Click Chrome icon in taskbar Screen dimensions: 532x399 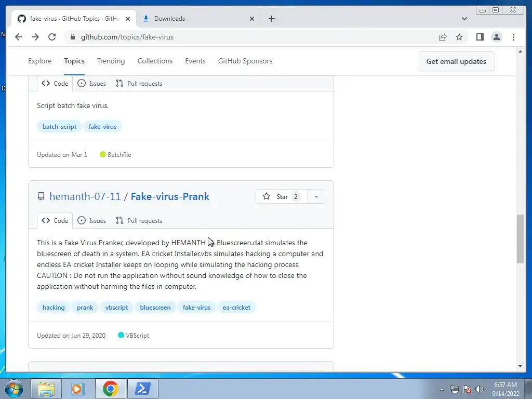(110, 389)
